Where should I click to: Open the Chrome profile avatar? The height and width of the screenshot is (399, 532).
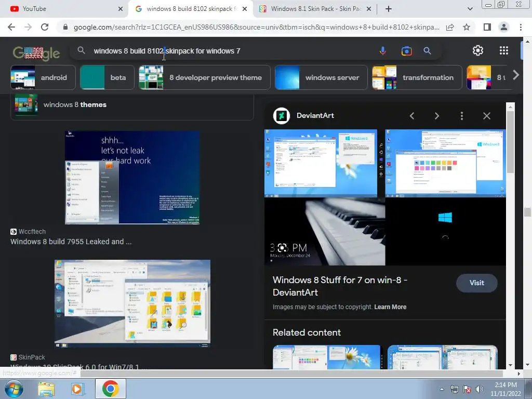[504, 27]
